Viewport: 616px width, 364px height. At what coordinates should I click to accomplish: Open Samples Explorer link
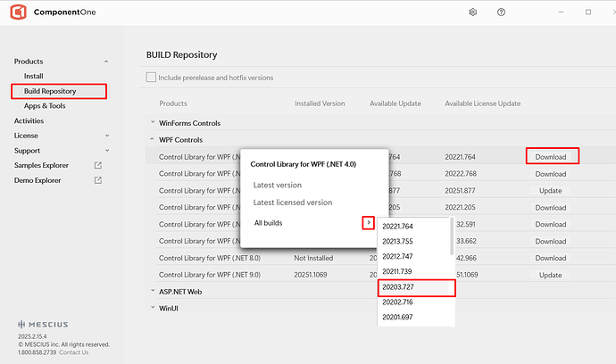41,165
